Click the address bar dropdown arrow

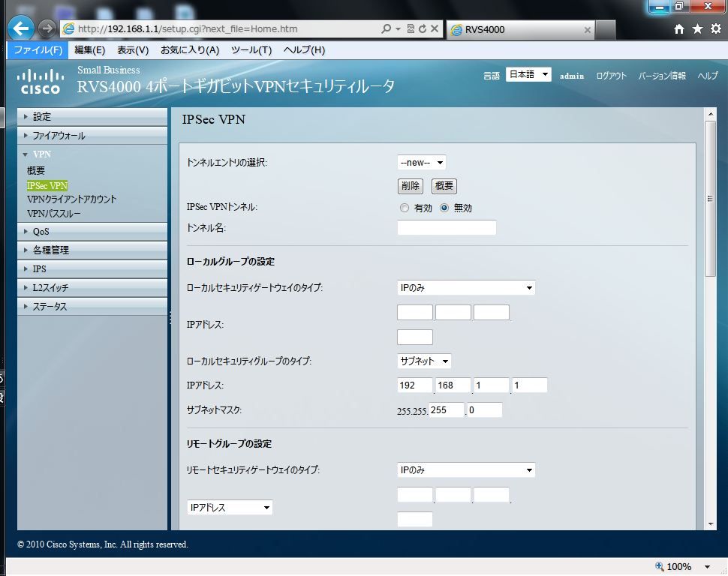[398, 29]
